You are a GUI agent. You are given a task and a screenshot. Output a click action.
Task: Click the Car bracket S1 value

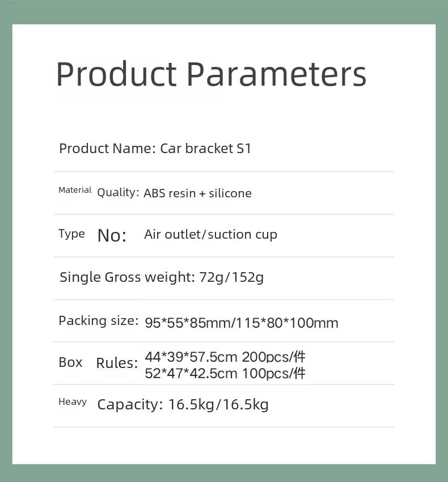[x=206, y=149]
